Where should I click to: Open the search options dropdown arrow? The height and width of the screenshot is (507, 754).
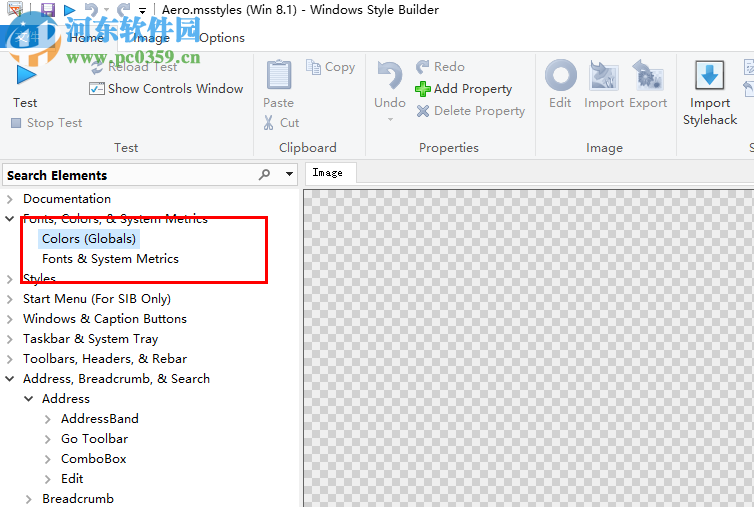(289, 174)
